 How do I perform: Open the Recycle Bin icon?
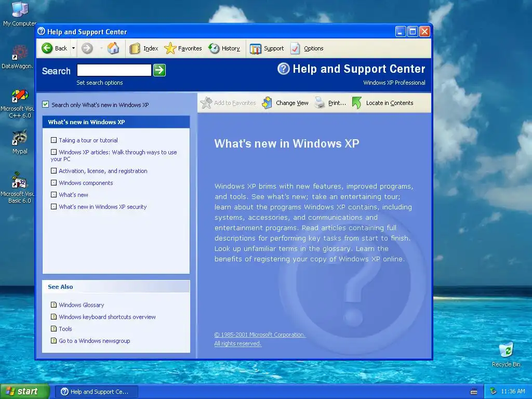[506, 354]
